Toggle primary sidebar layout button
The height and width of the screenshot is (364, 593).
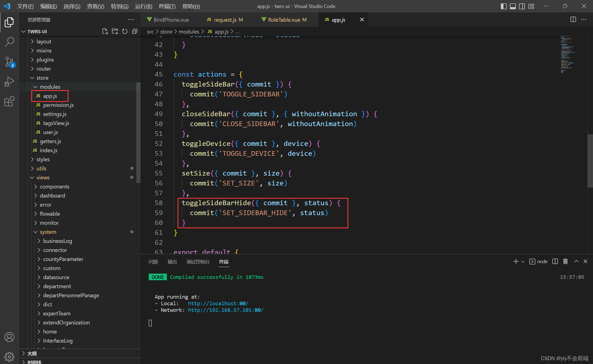click(x=504, y=6)
